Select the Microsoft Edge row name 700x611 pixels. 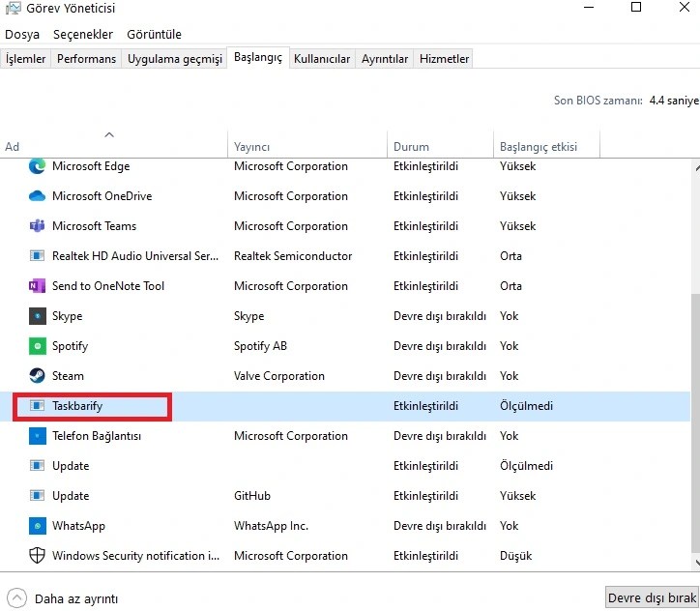click(x=91, y=166)
